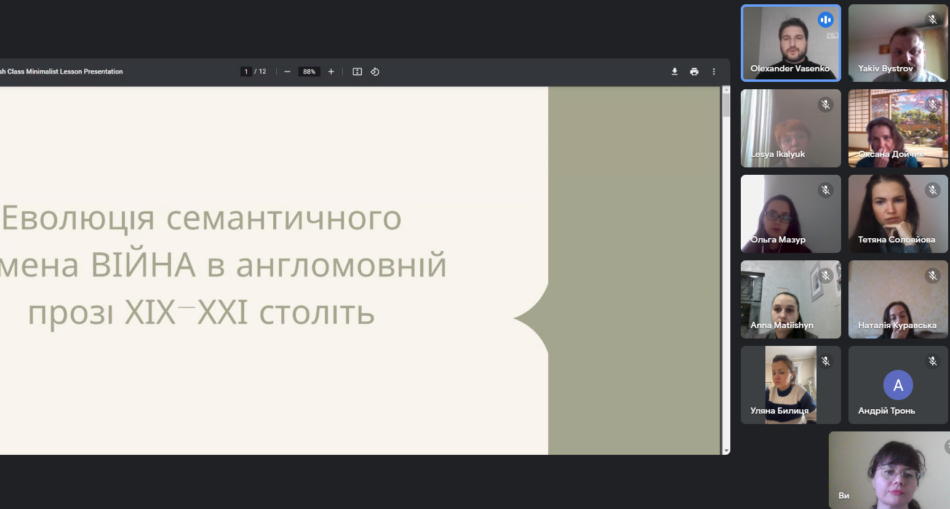Zoom in with the plus button
Screen dimensions: 950x509
(x=331, y=72)
